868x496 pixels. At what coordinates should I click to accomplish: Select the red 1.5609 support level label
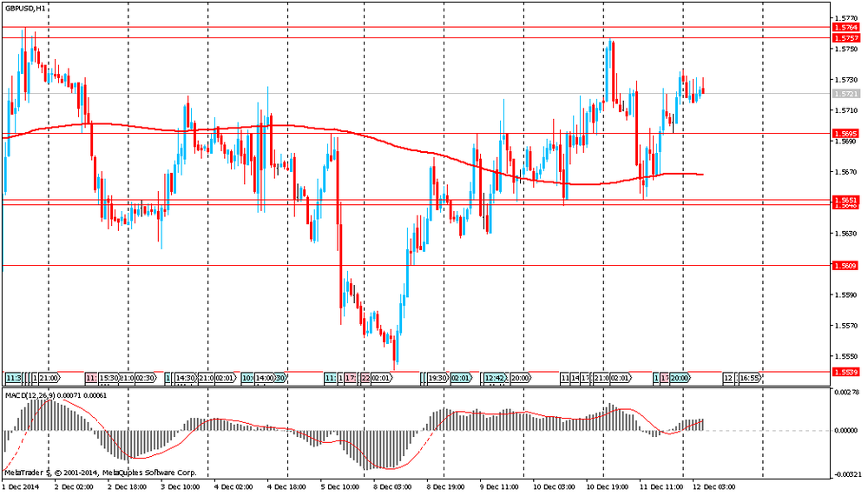pyautogui.click(x=845, y=265)
